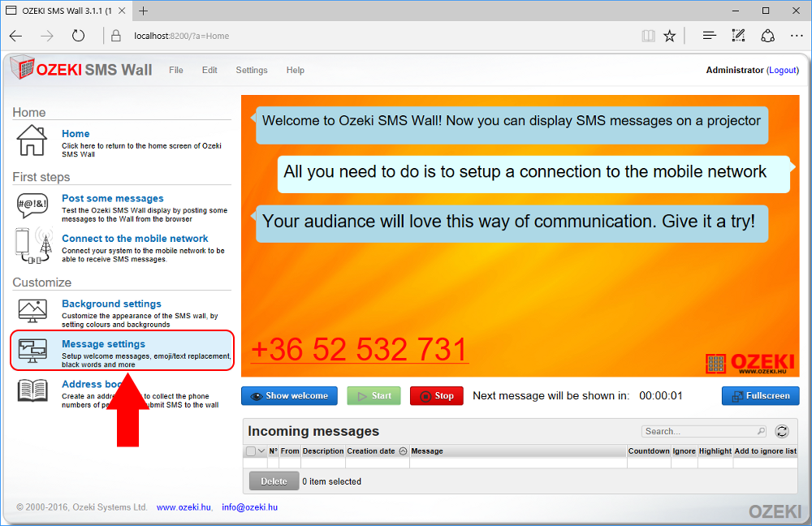Open Background settings link
The image size is (812, 526).
(x=111, y=304)
